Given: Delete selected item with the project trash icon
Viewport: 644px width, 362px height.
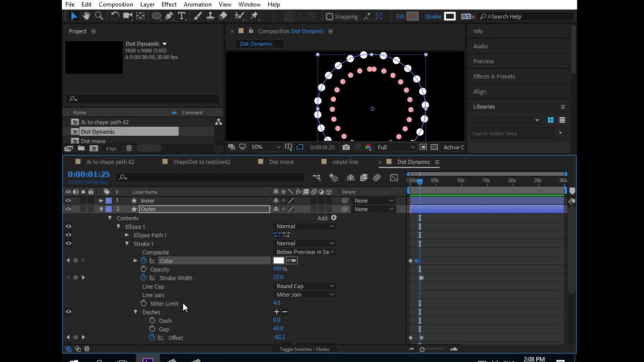Looking at the screenshot, I should pyautogui.click(x=129, y=148).
